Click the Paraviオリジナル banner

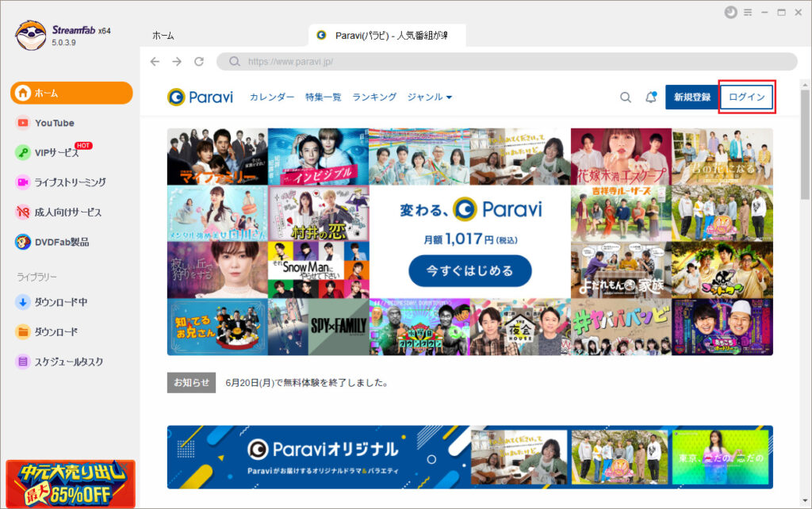469,457
